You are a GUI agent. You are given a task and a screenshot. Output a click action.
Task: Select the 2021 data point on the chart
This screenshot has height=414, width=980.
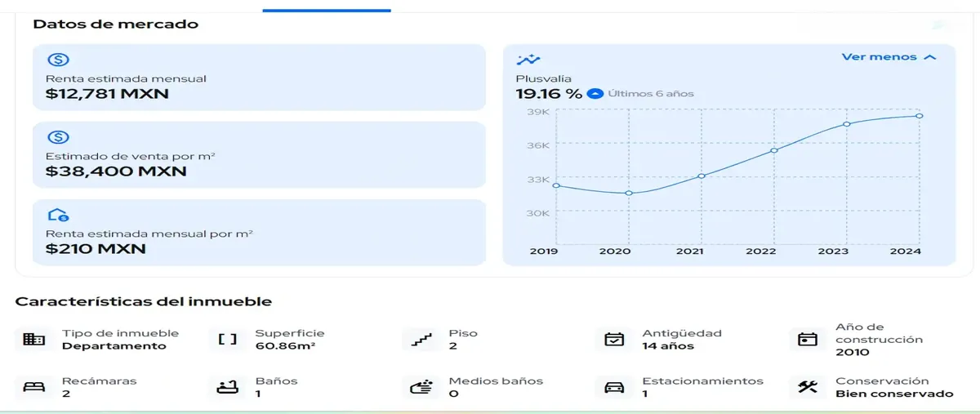[x=702, y=176]
